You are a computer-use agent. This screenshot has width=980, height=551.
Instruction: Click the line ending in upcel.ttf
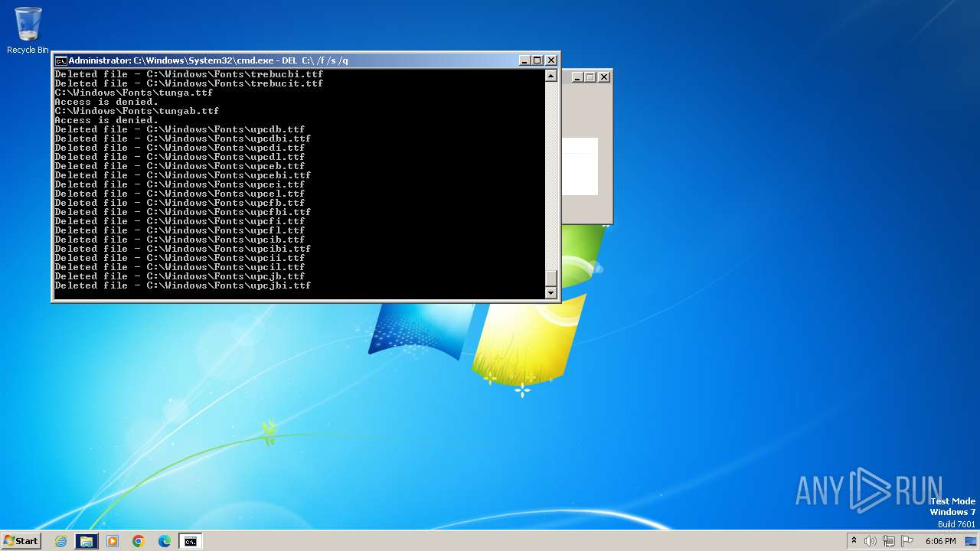180,194
